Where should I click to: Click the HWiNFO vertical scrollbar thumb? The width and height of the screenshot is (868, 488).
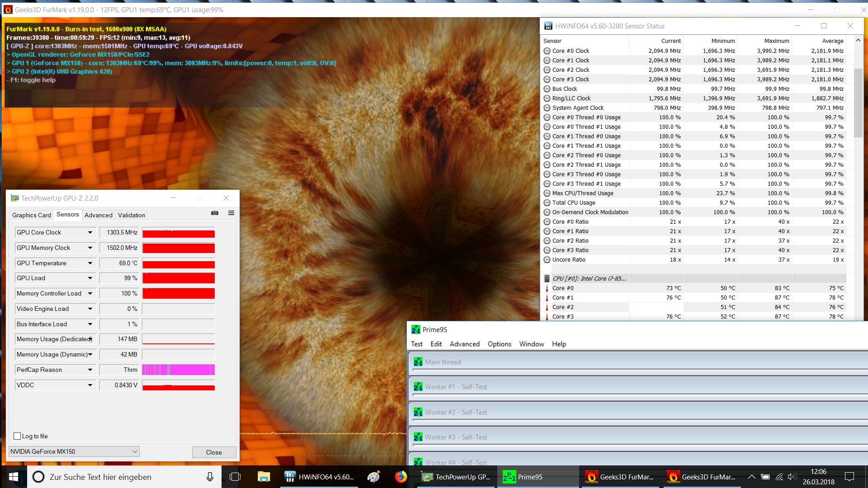[858, 103]
